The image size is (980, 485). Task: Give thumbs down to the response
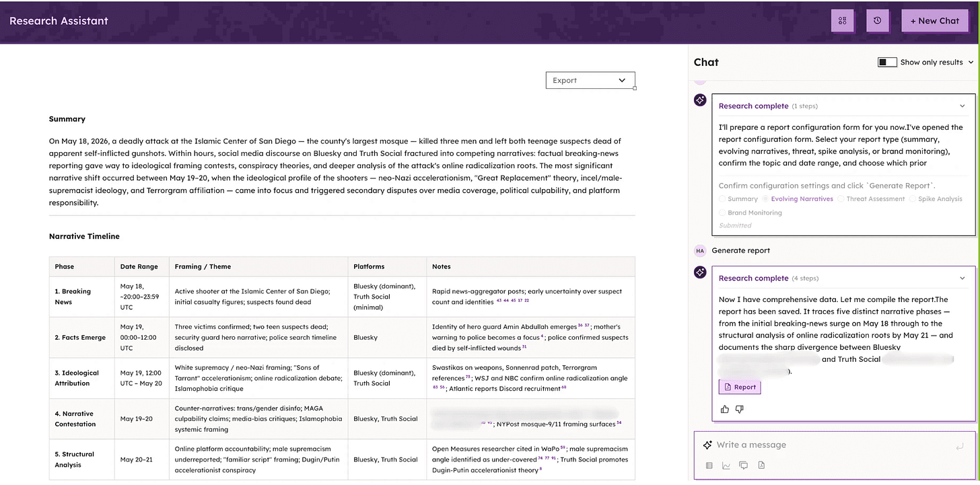tap(739, 409)
